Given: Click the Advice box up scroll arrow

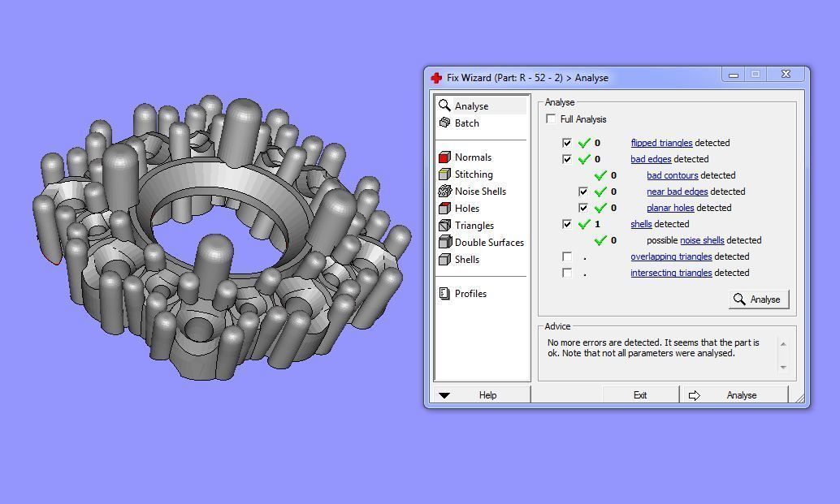Looking at the screenshot, I should coord(783,344).
